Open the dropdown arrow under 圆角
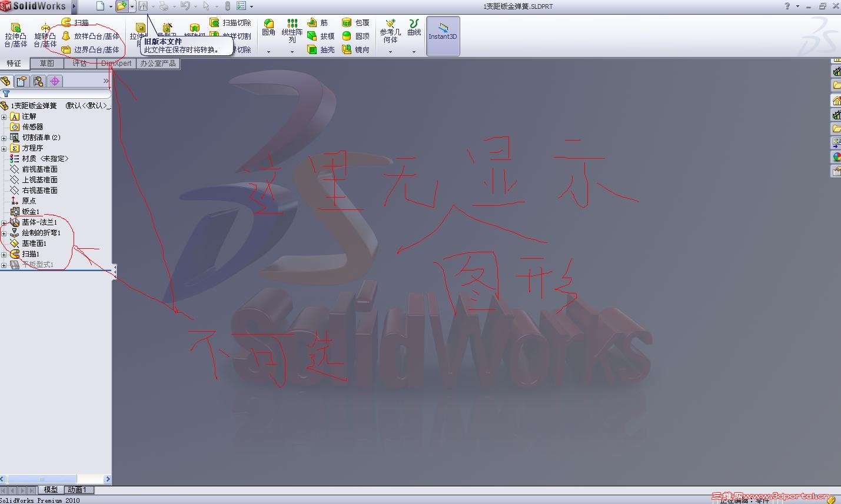Viewport: 841px width, 504px height. point(269,52)
